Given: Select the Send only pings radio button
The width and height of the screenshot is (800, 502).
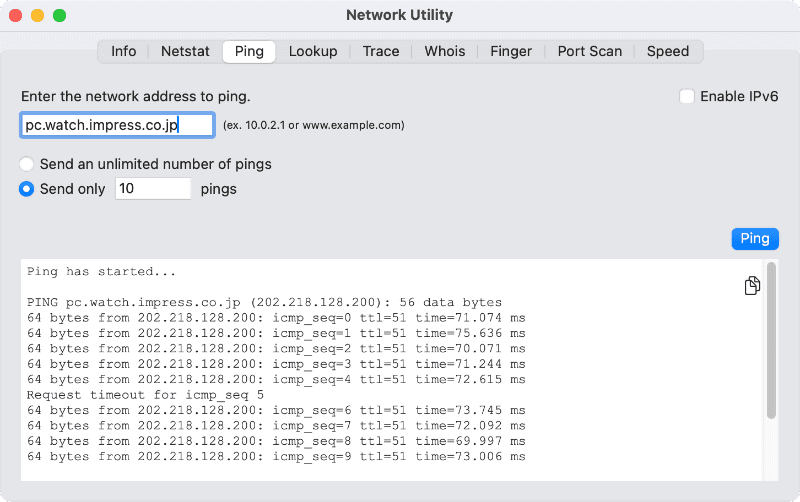Looking at the screenshot, I should [27, 189].
